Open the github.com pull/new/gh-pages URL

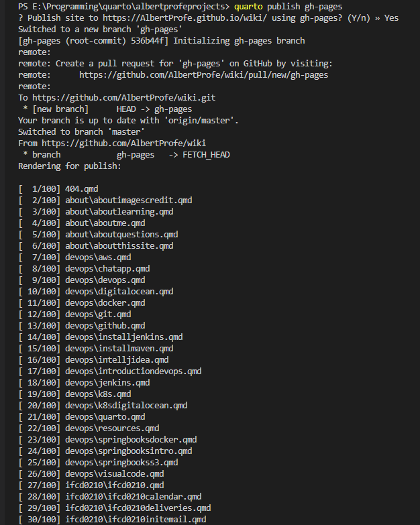pos(204,75)
